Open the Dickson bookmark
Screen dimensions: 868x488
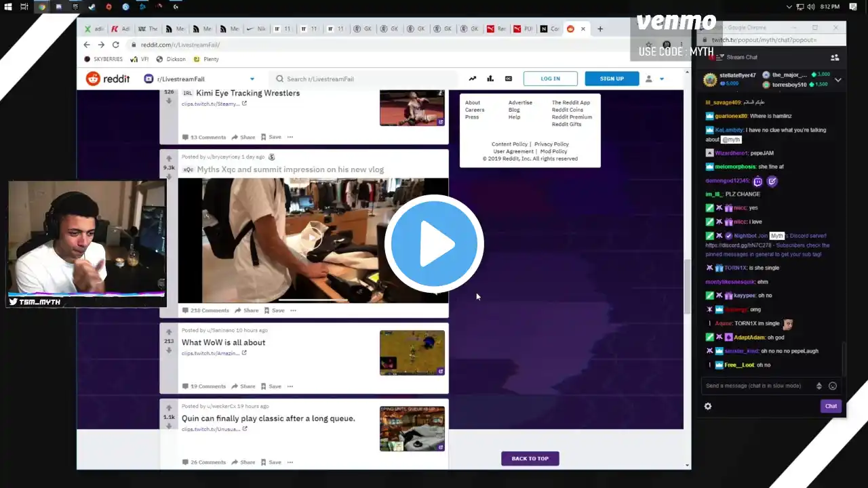click(171, 59)
